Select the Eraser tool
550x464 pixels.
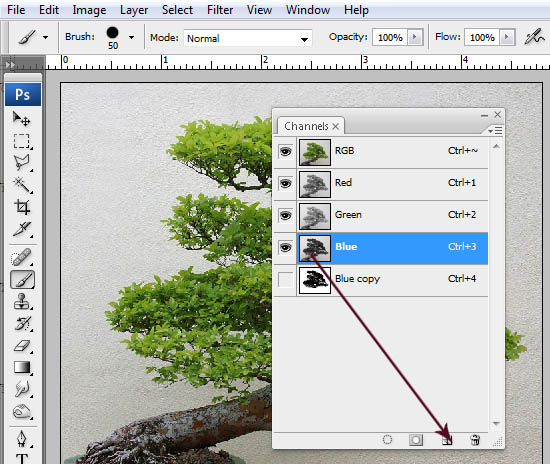coord(22,345)
